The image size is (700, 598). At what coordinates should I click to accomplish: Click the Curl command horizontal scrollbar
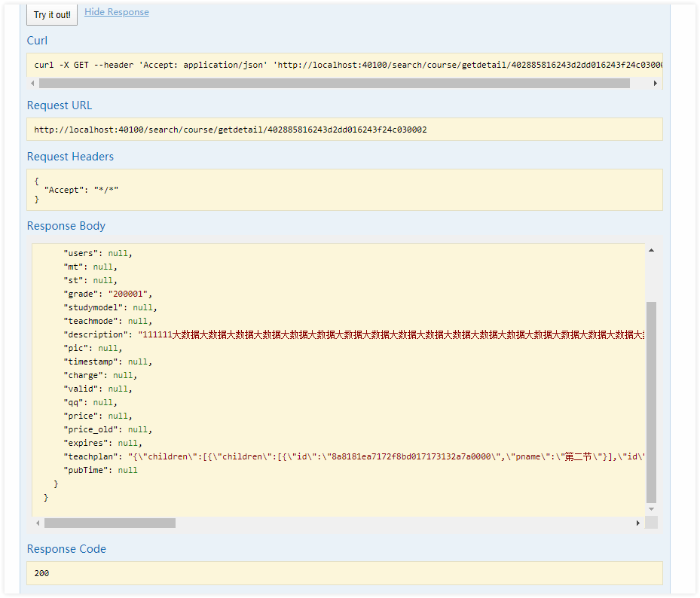335,84
